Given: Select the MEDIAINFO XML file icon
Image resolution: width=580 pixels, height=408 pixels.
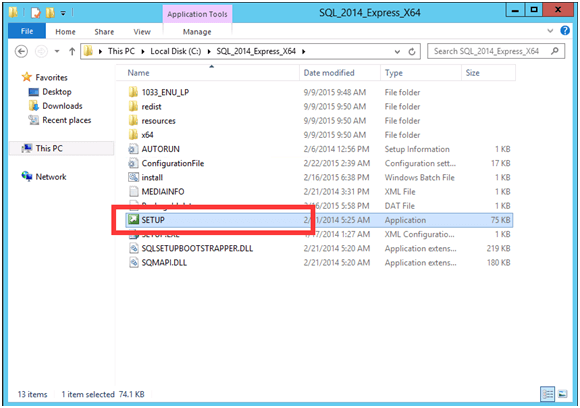Looking at the screenshot, I should coord(133,192).
